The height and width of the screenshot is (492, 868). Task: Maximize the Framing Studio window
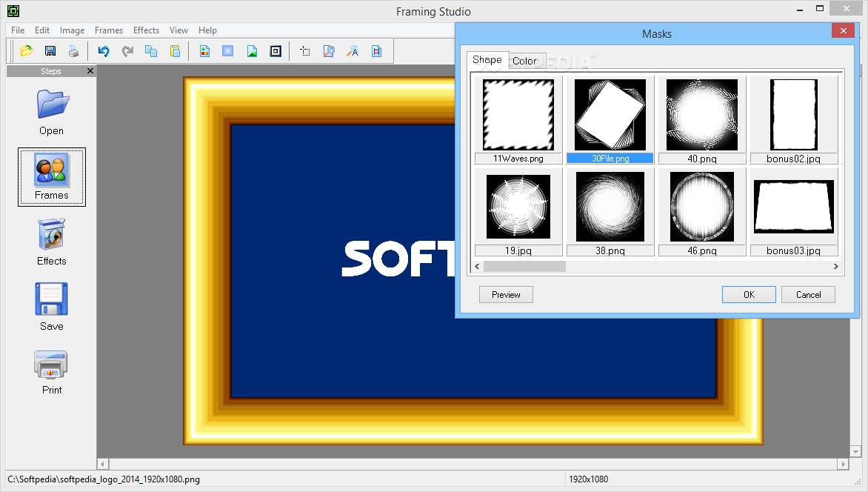click(x=820, y=8)
